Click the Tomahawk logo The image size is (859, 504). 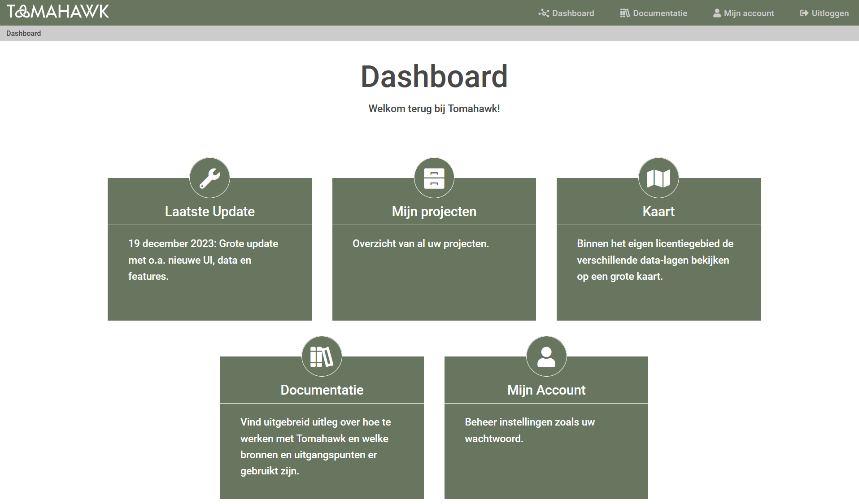click(x=58, y=12)
